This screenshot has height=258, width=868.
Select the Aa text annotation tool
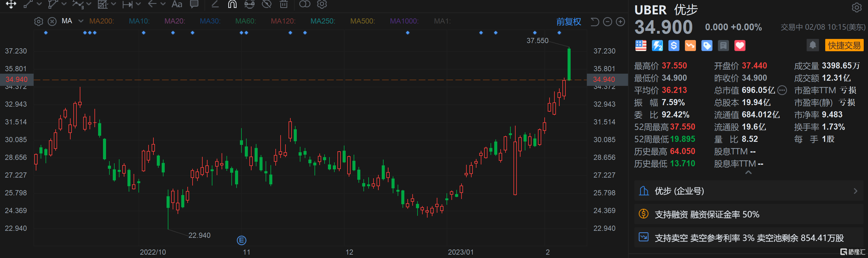[177, 4]
